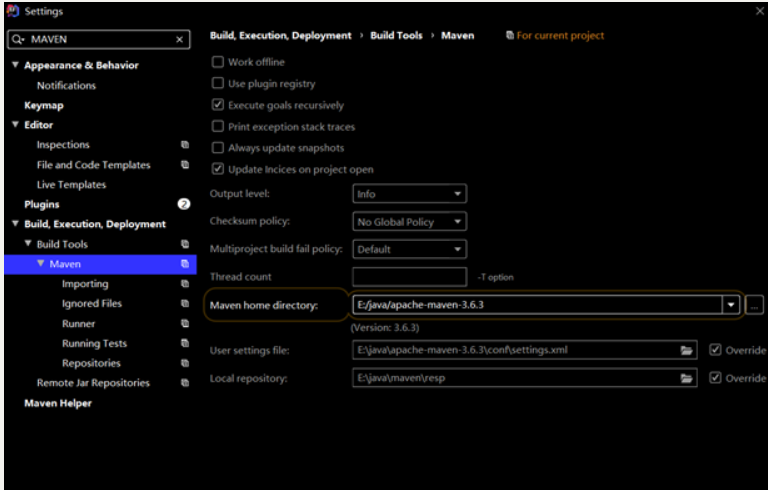This screenshot has width=768, height=490.
Task: Click the For current project icon
Action: click(510, 35)
